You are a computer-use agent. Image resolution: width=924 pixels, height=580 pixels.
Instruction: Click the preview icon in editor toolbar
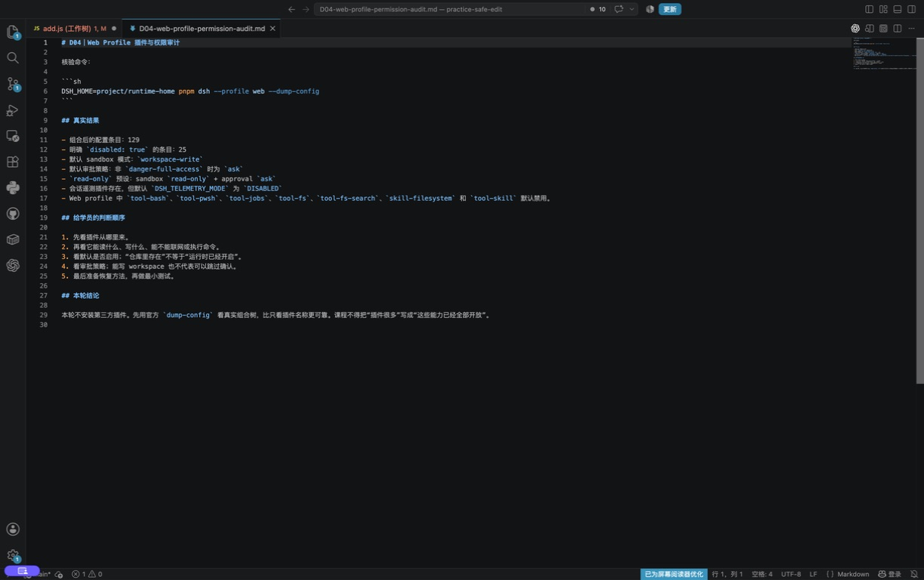click(x=883, y=29)
